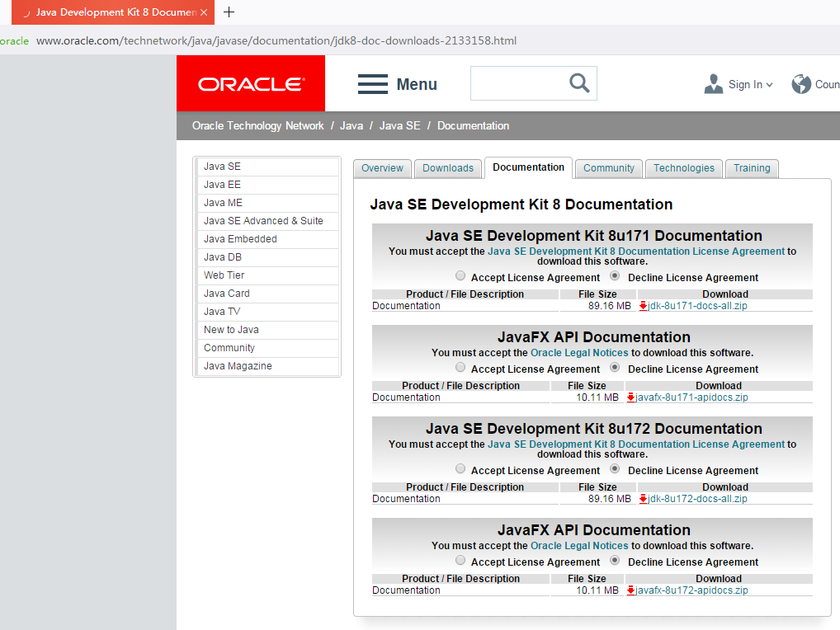Click download arrow for javafx-8u172-apidocs.zip
The image size is (840, 630).
coord(631,590)
